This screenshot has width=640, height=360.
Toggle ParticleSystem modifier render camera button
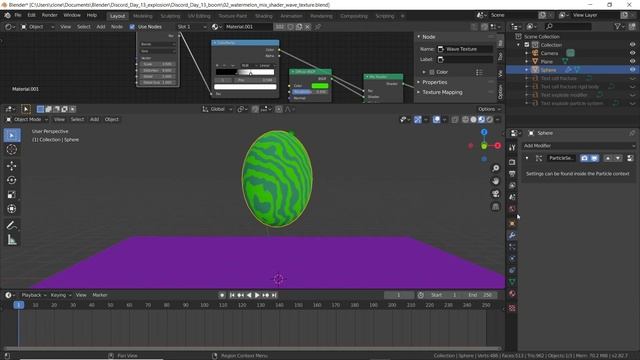click(584, 158)
